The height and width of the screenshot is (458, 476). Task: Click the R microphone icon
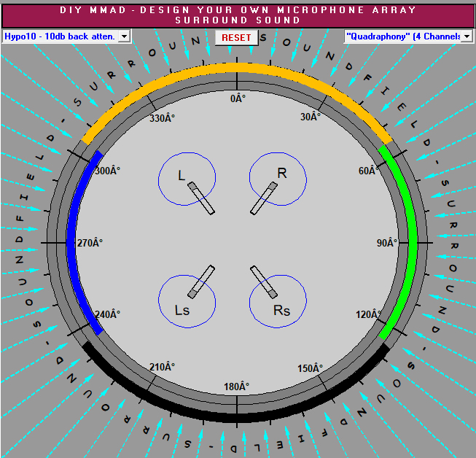coord(263,198)
